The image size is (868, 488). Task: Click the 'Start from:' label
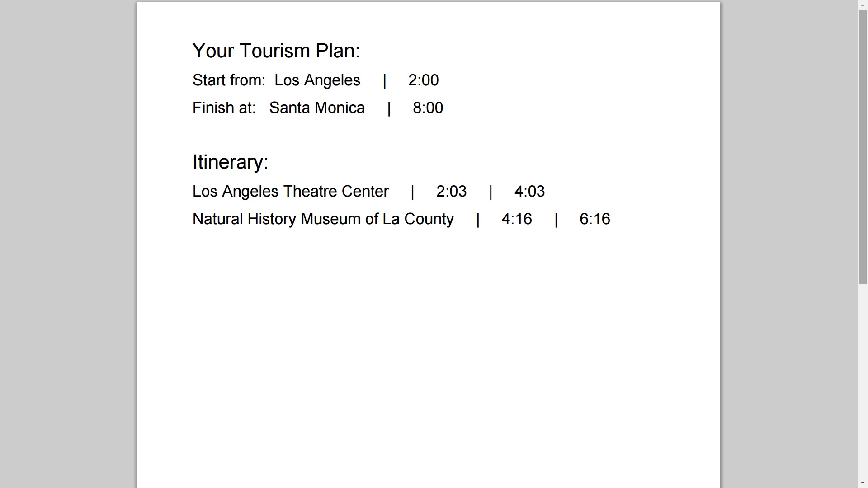229,80
